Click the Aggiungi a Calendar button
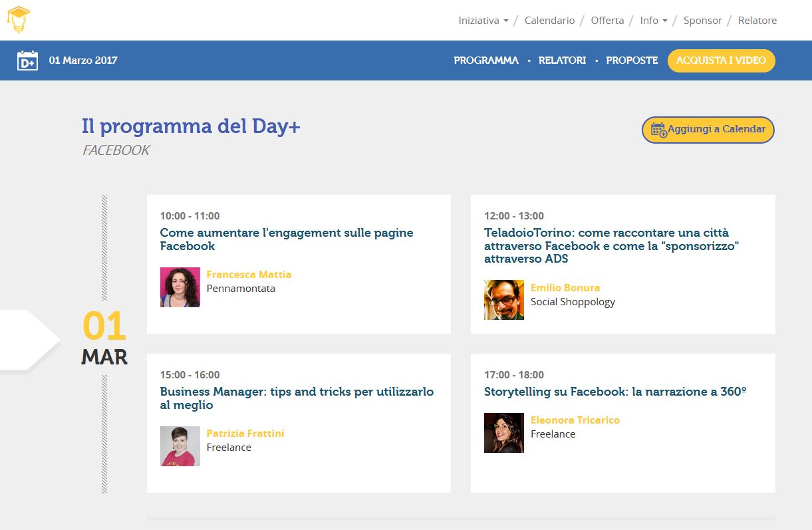 [x=708, y=130]
